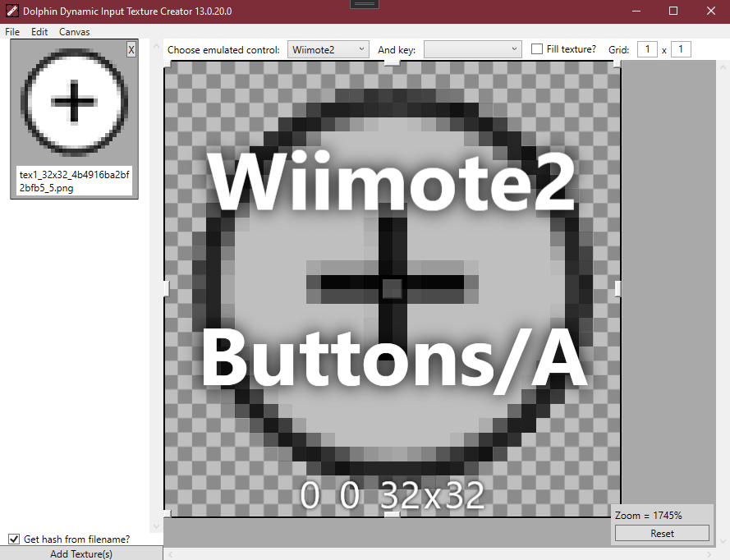Open the Edit menu
730x560 pixels.
tap(39, 32)
